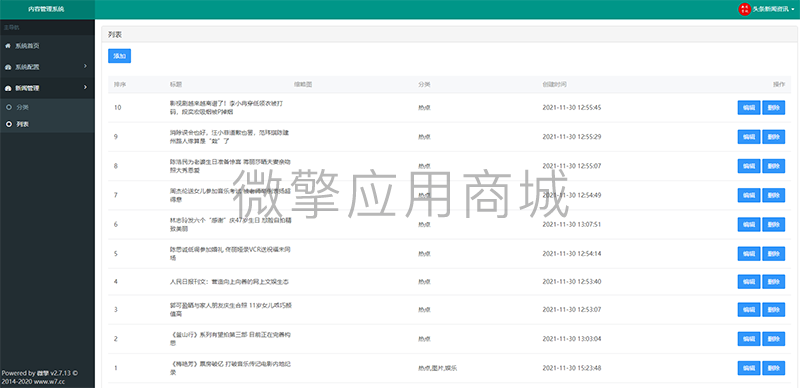Delete the news row numbered 3
Image resolution: width=800 pixels, height=388 pixels.
(773, 309)
